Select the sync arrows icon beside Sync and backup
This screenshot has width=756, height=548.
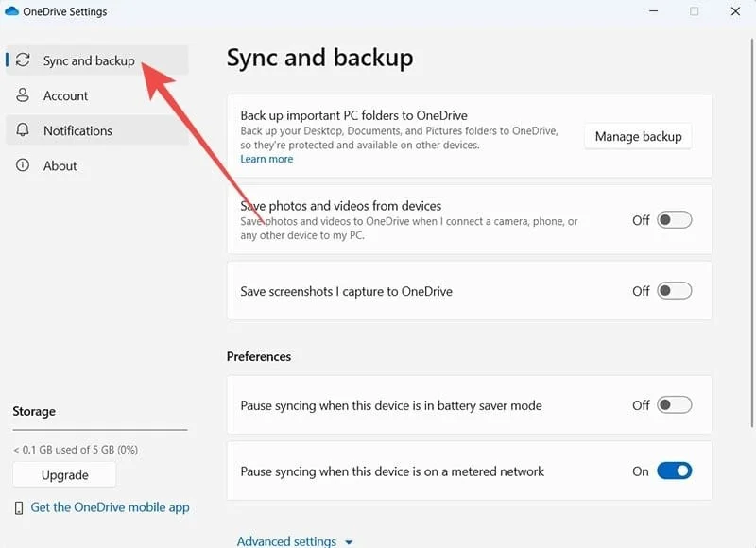[x=22, y=60]
